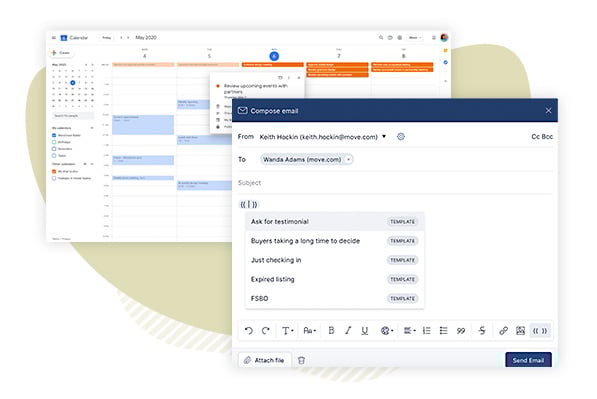Toggle the Reminders calendar checkbox
The width and height of the screenshot is (597, 399).
[54, 149]
